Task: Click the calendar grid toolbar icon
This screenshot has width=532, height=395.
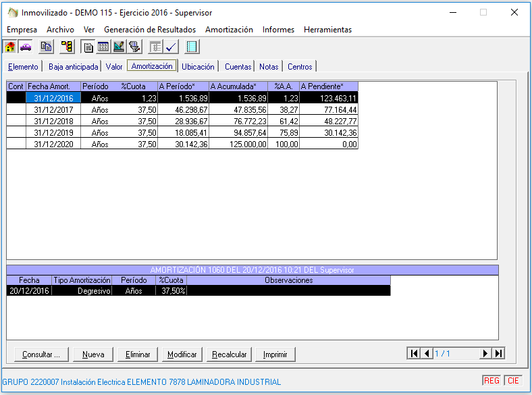Action: [x=103, y=47]
